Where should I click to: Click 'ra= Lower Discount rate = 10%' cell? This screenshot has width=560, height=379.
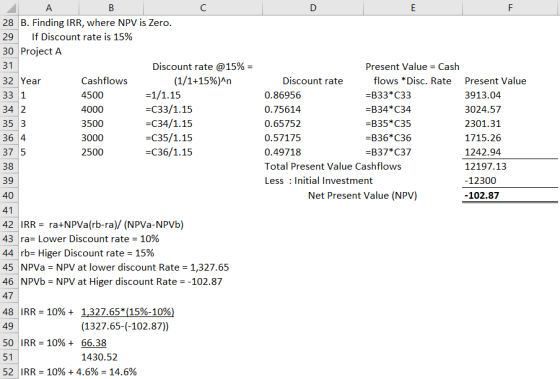(90, 239)
